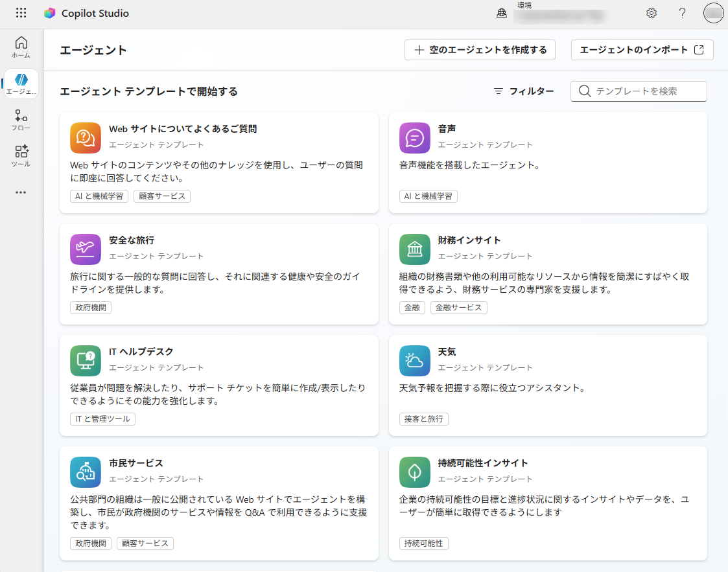Click the 財務インサイト bank icon
This screenshot has width=728, height=572.
415,249
